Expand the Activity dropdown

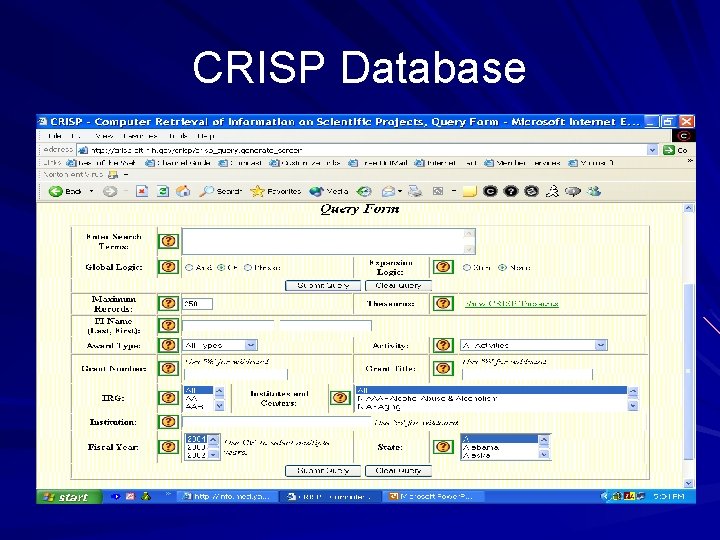click(601, 345)
